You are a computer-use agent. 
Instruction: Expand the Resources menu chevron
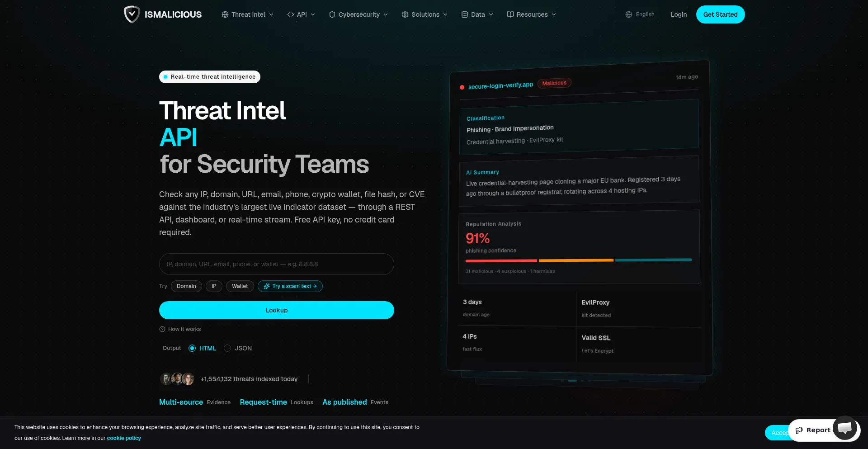[x=554, y=14]
